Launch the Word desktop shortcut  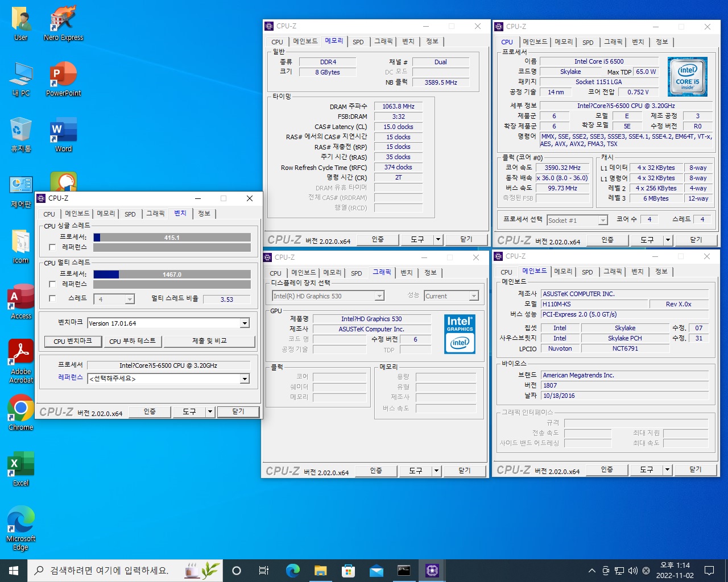63,135
